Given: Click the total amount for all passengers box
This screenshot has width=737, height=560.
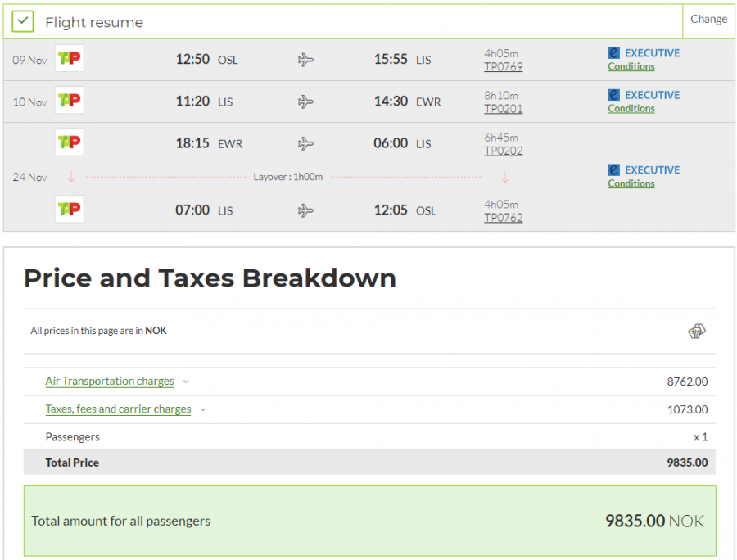Looking at the screenshot, I should point(369,521).
